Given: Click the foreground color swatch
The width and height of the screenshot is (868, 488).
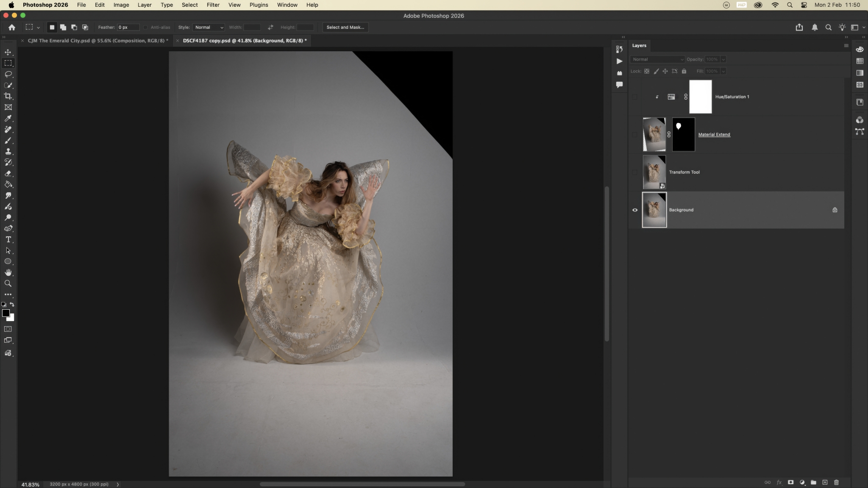Looking at the screenshot, I should click(x=6, y=313).
